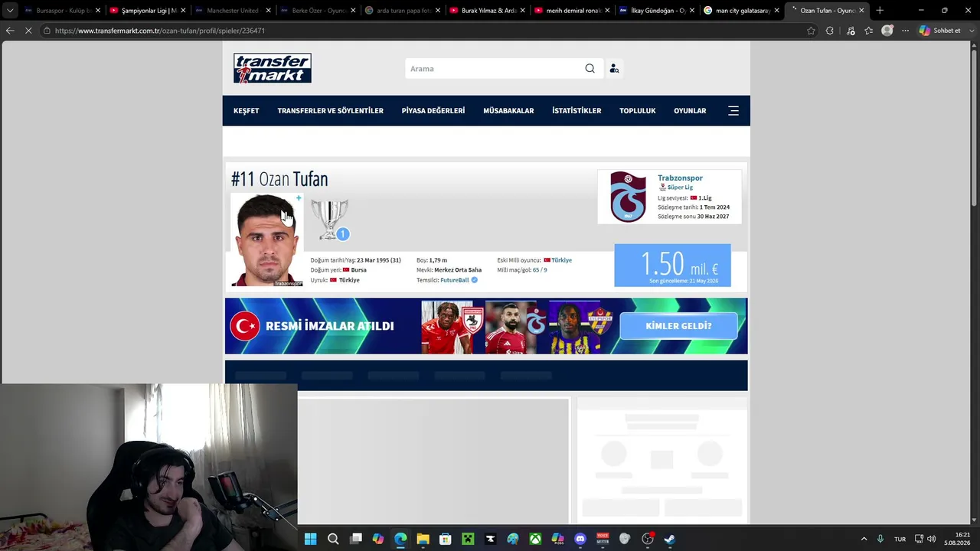Open the Windows Start menu
The height and width of the screenshot is (551, 980).
point(310,539)
